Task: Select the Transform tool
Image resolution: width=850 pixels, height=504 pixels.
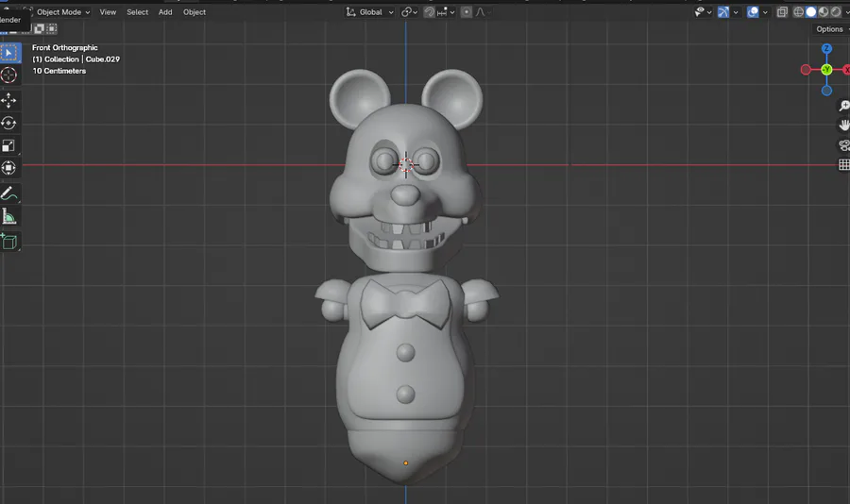Action: coord(8,168)
